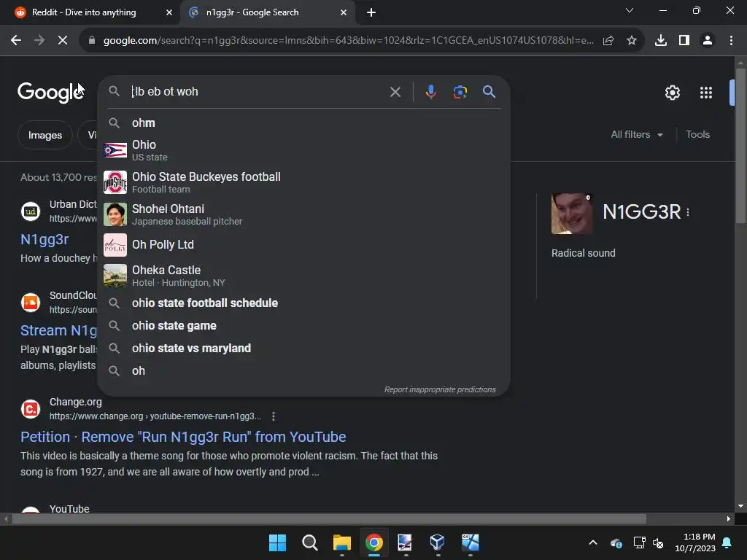Click the Shohei Ohtani portrait thumbnail
747x560 pixels.
(x=115, y=214)
